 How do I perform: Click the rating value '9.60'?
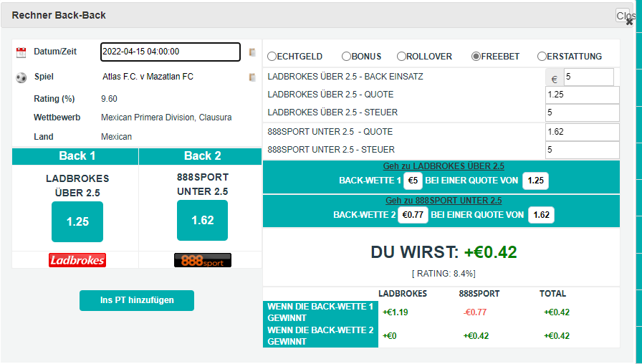pyautogui.click(x=109, y=99)
